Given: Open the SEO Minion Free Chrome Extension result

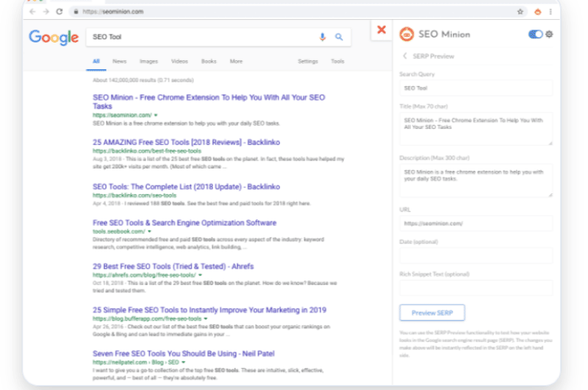Looking at the screenshot, I should (x=209, y=102).
